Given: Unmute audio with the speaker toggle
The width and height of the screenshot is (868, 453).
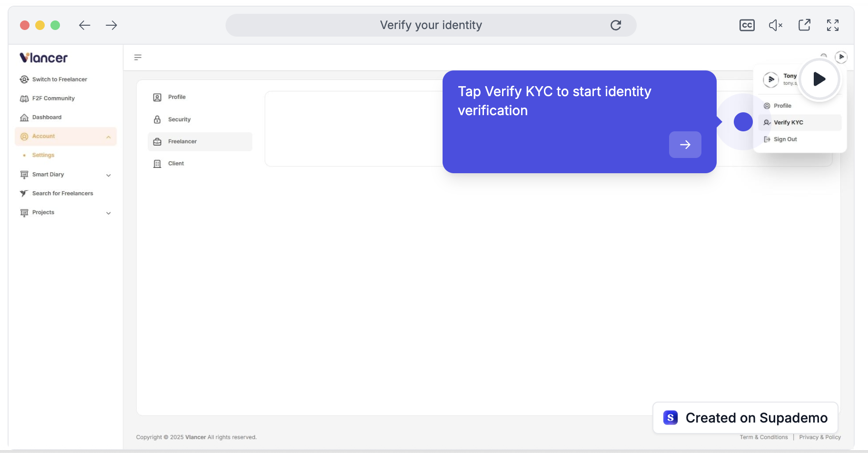Looking at the screenshot, I should 775,25.
